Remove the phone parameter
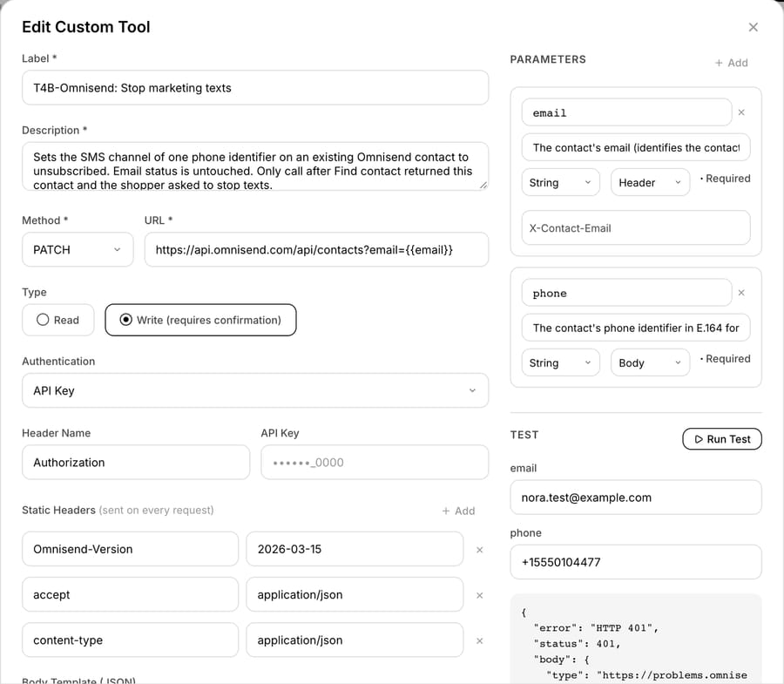784x684 pixels. coord(741,293)
